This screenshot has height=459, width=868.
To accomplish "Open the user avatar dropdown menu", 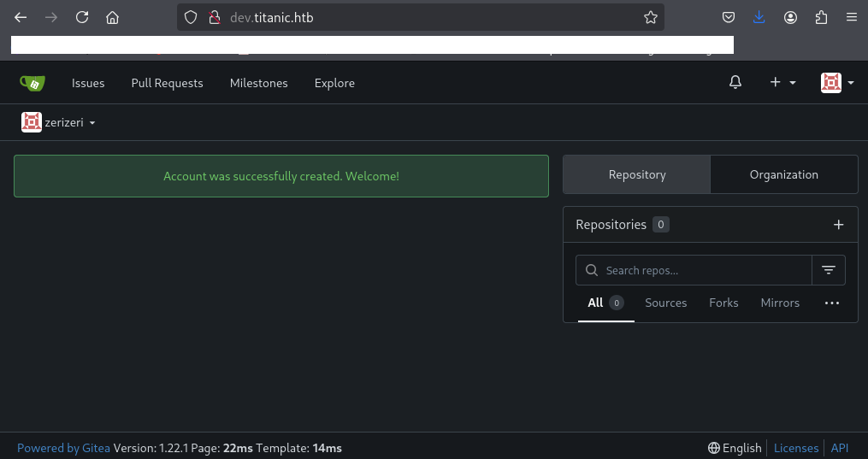I will [837, 83].
